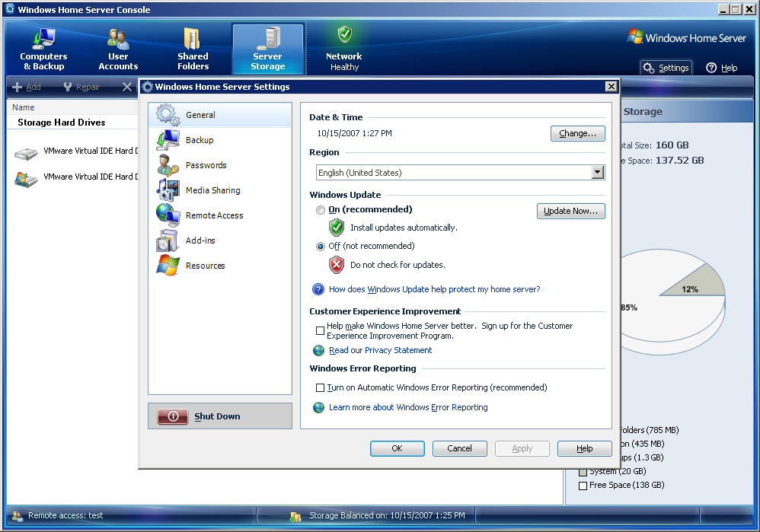
Task: Click the blue question mark help icon
Action: pos(318,289)
